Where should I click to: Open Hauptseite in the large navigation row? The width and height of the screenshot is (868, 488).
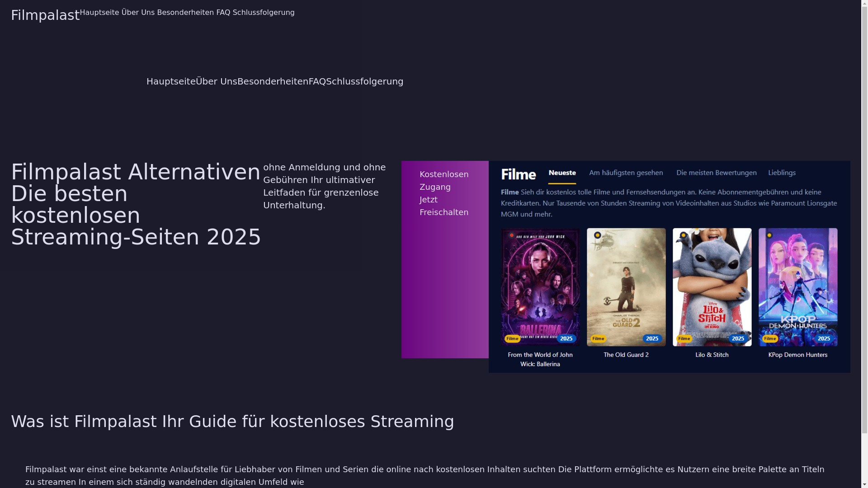(x=171, y=81)
